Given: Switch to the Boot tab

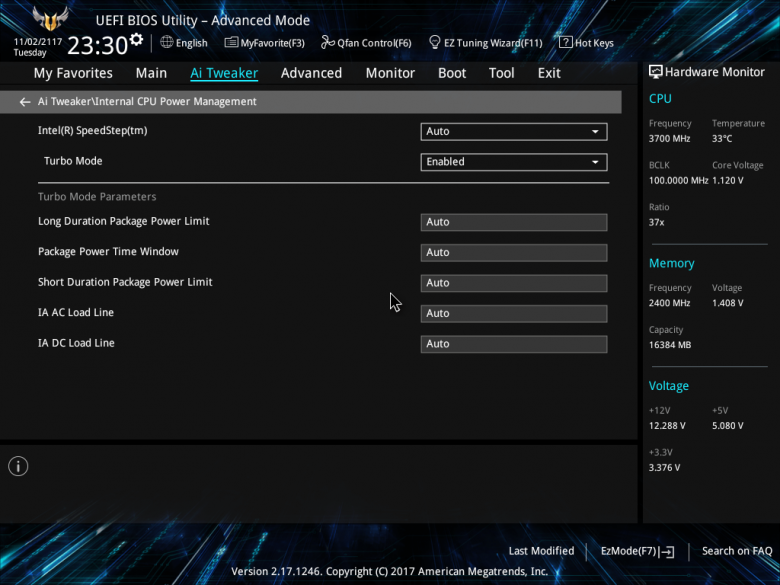Looking at the screenshot, I should [452, 73].
